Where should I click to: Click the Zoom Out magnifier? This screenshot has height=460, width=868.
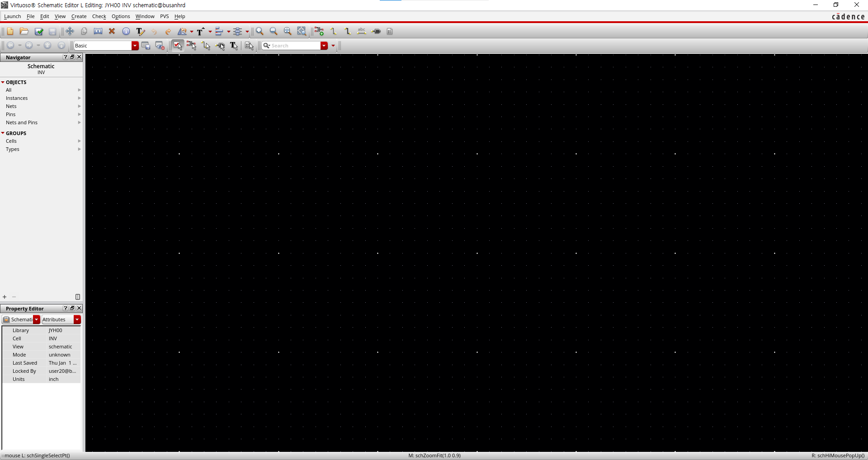click(x=274, y=31)
